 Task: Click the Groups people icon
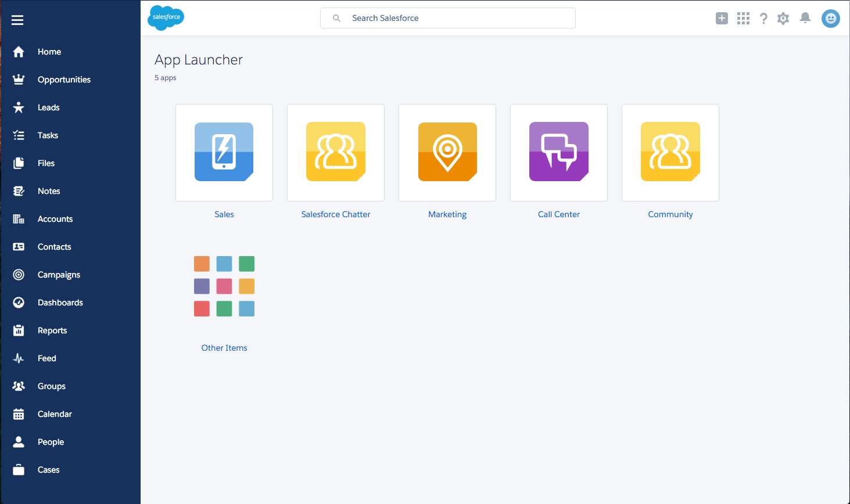tap(19, 386)
